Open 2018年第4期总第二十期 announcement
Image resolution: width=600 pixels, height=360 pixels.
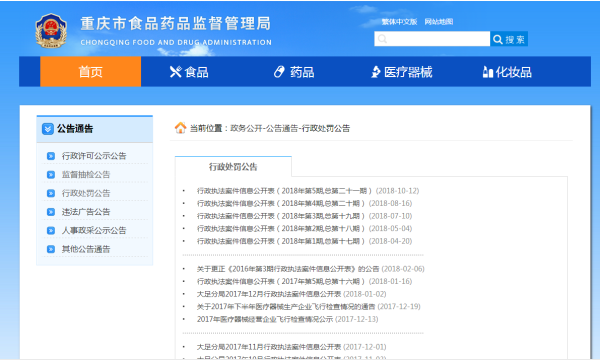[281, 204]
